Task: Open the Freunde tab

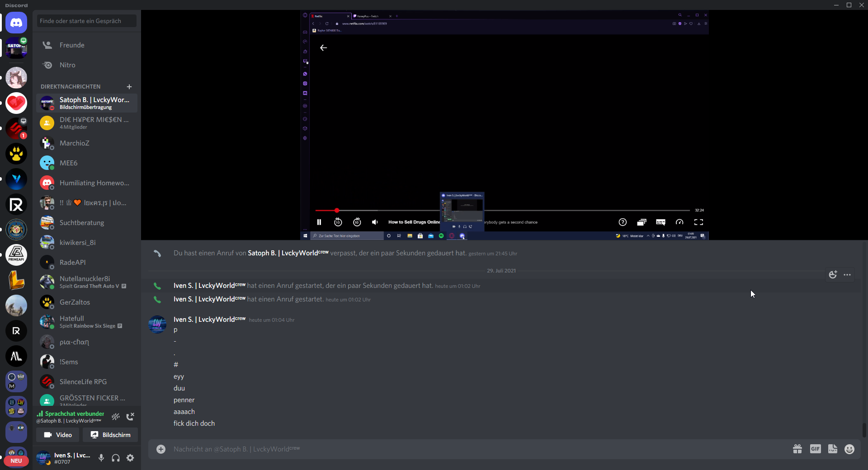Action: click(x=72, y=45)
